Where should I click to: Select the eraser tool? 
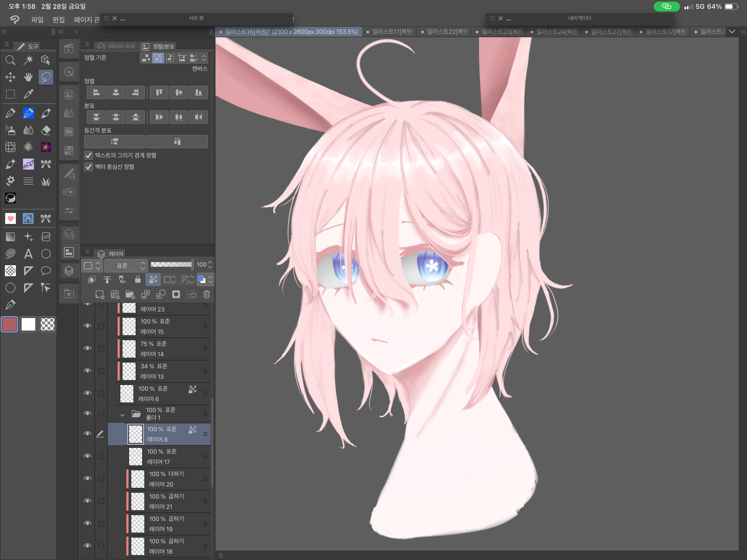click(x=46, y=130)
